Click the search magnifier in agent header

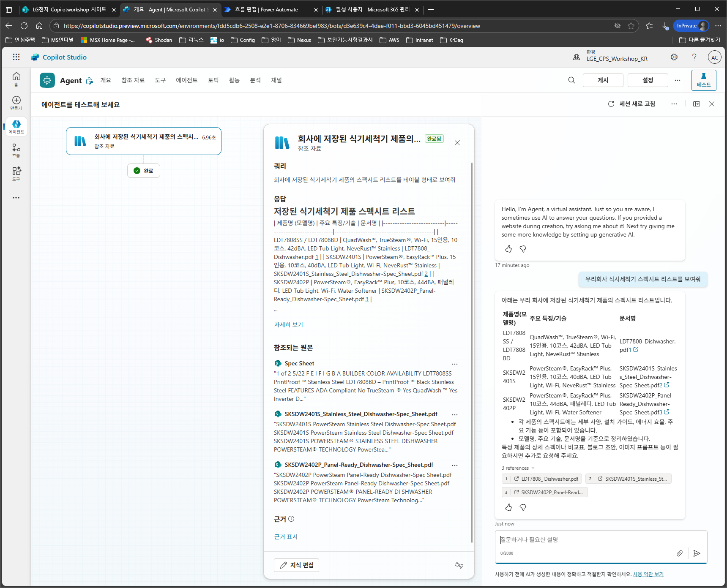click(x=571, y=80)
